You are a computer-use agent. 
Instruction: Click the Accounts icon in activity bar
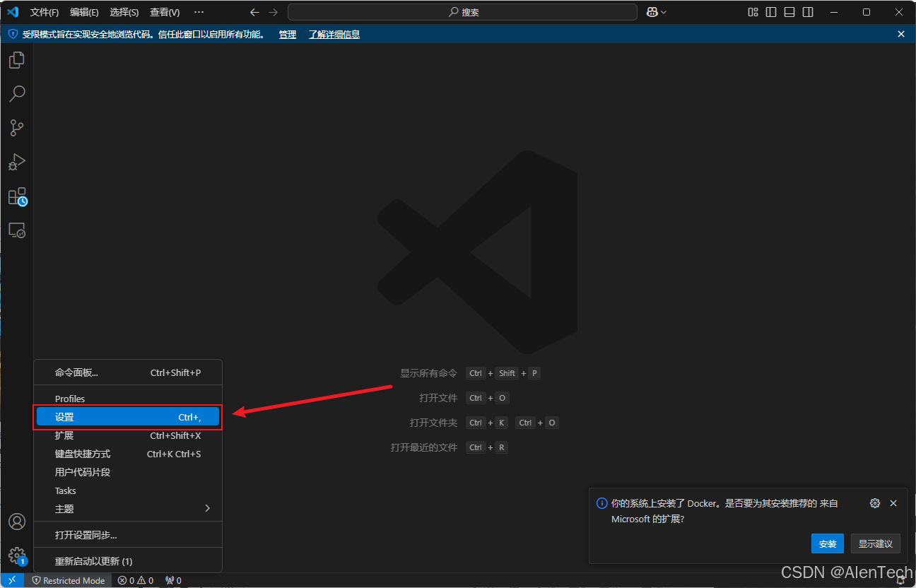(17, 522)
